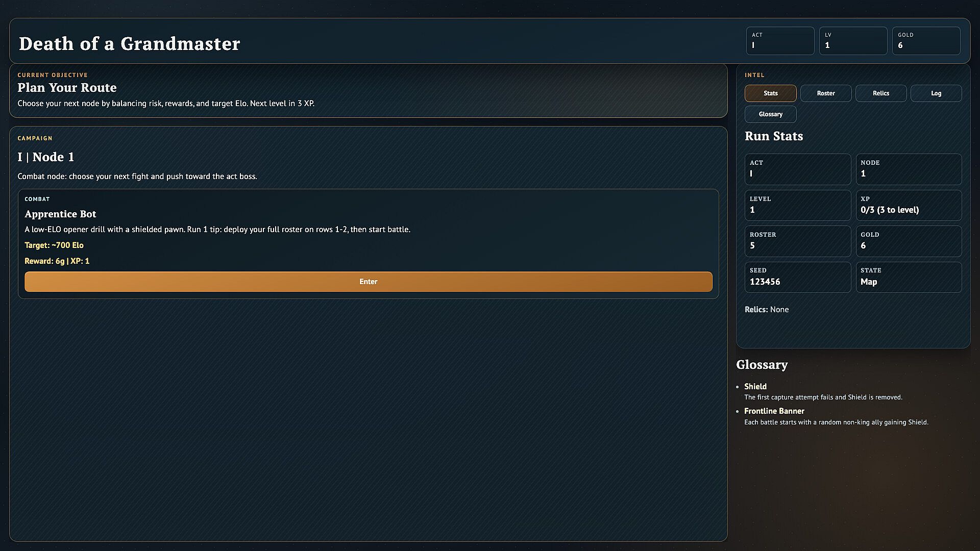Select the Glossary tab

[770, 114]
